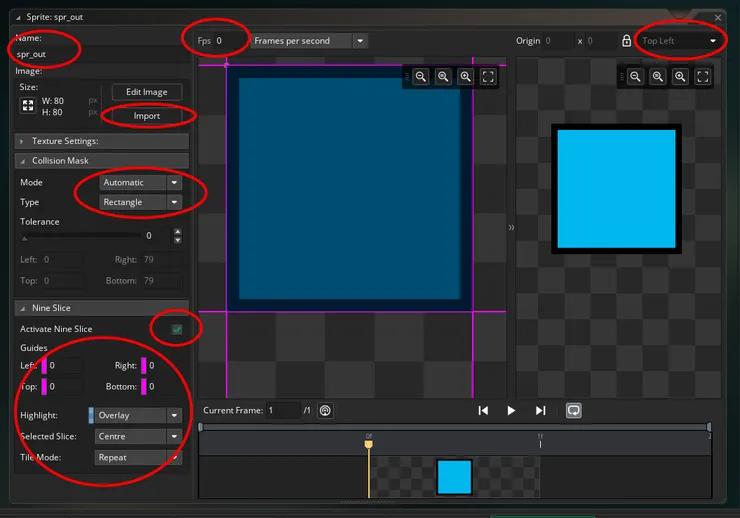Open the magenta Bottom guide colour swatch
The width and height of the screenshot is (740, 518).
click(143, 386)
